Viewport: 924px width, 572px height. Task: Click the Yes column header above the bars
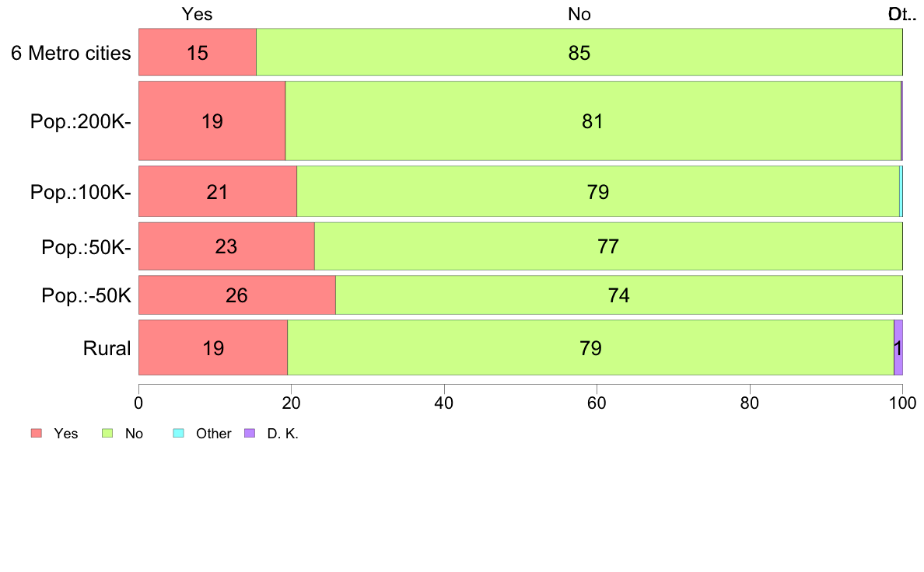[x=197, y=14]
